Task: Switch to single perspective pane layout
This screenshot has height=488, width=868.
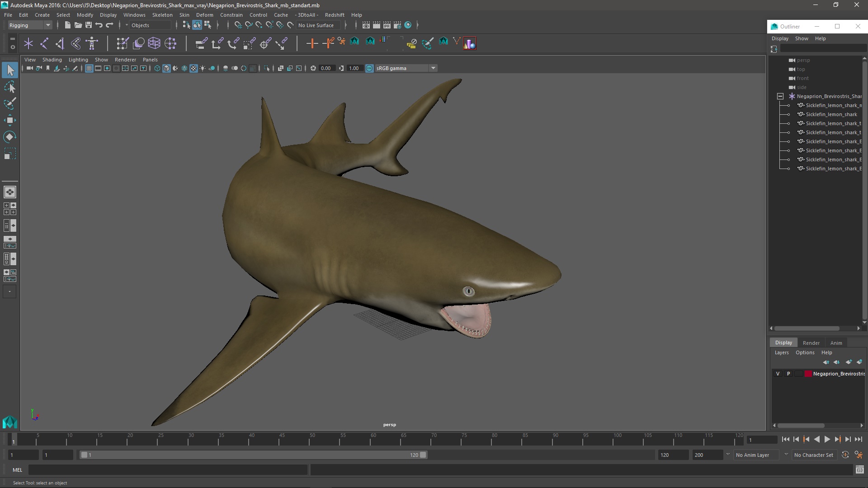Action: (x=10, y=192)
